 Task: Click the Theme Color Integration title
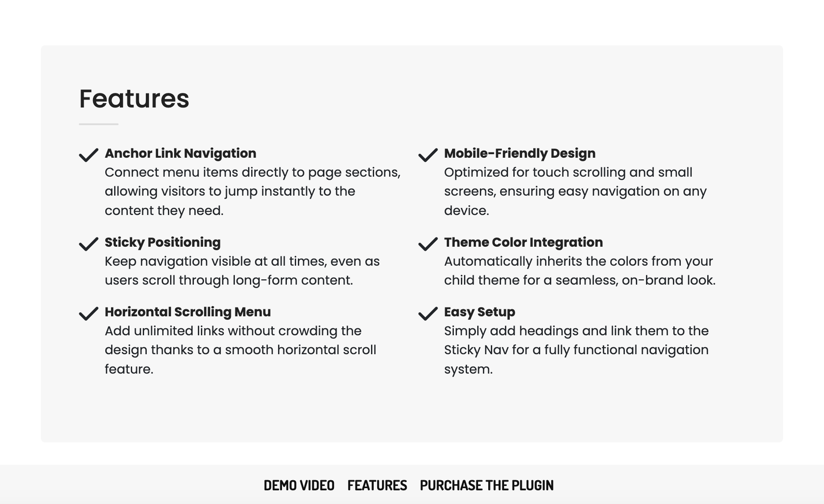[x=523, y=242]
